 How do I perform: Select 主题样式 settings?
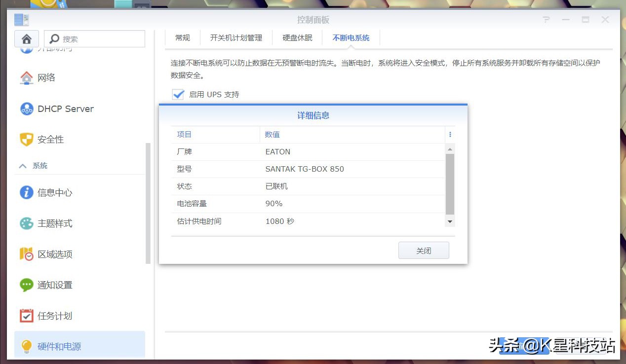tap(56, 223)
